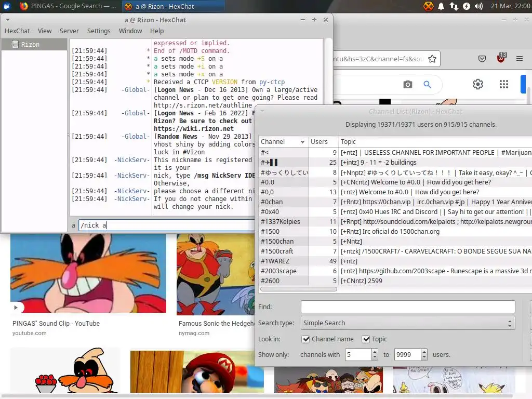The image size is (532, 399).
Task: Increase minimum users stepper value
Action: pyautogui.click(x=375, y=352)
